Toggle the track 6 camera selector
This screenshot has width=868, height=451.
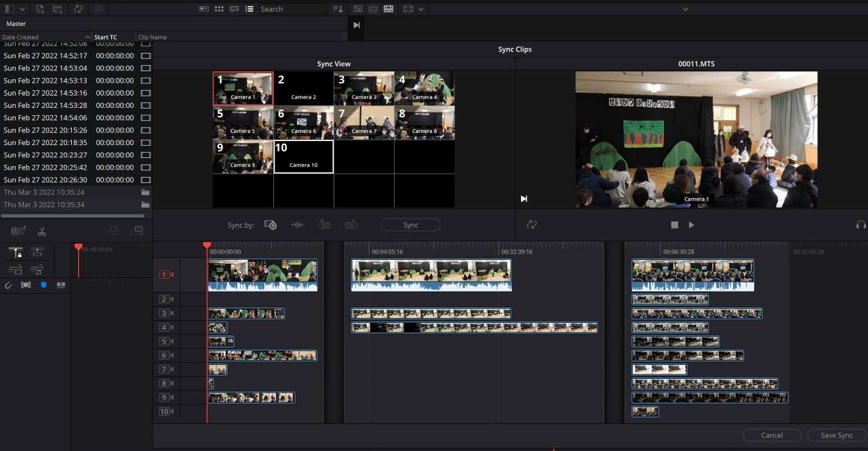point(166,355)
